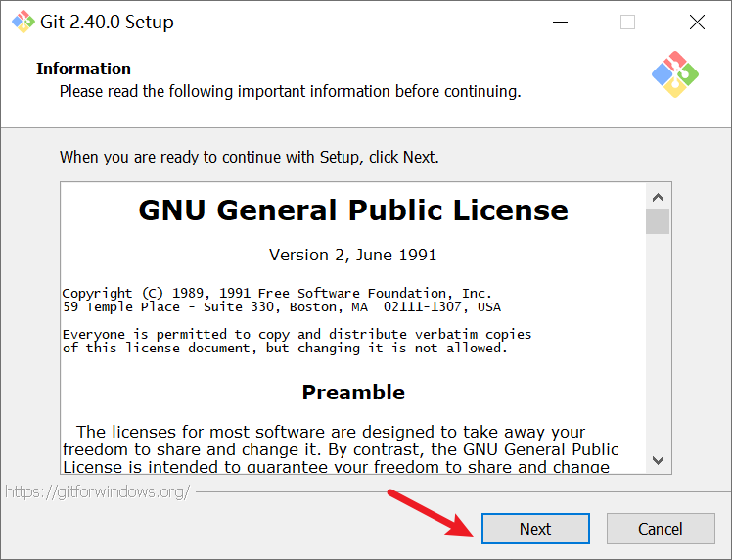
Task: Click the 'When you are ready to continue' text
Action: click(250, 157)
